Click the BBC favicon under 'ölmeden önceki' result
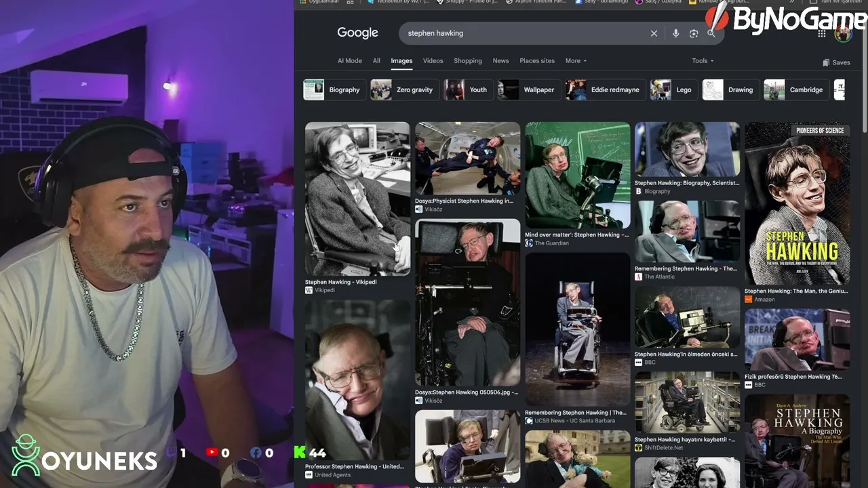The width and height of the screenshot is (868, 488). pyautogui.click(x=638, y=363)
